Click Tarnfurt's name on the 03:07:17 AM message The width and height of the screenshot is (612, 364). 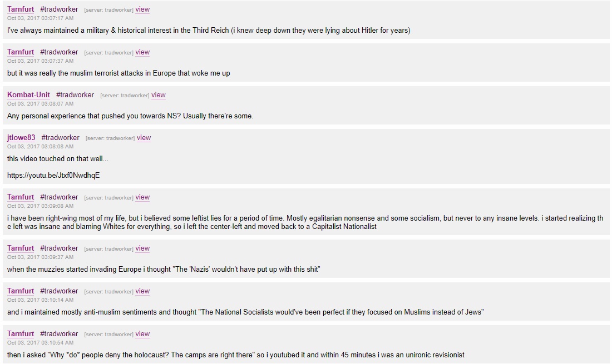click(21, 9)
